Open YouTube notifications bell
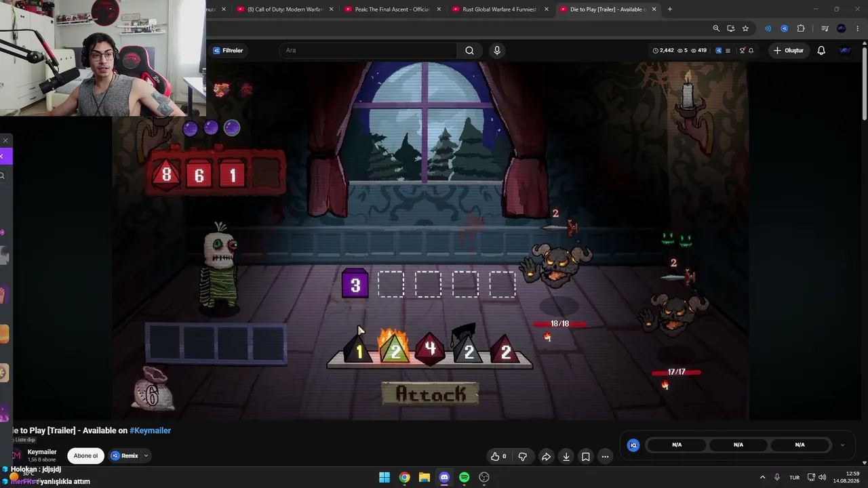 pos(821,50)
